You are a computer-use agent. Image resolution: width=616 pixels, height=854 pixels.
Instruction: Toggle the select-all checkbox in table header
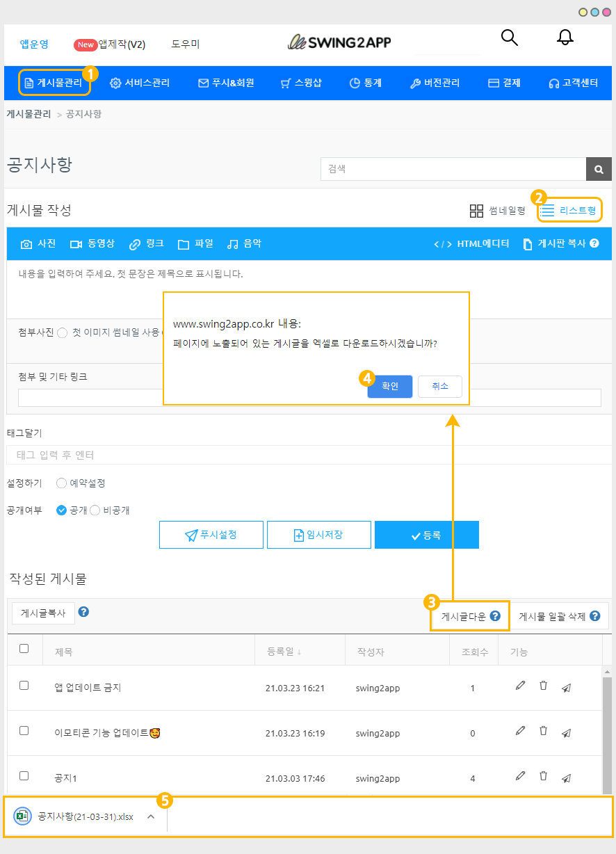[x=24, y=649]
